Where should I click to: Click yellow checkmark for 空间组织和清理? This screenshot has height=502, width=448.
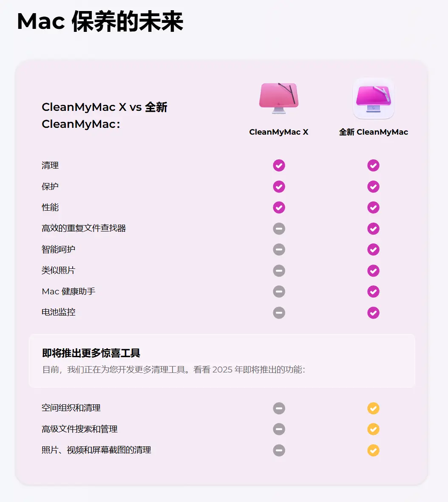point(373,408)
